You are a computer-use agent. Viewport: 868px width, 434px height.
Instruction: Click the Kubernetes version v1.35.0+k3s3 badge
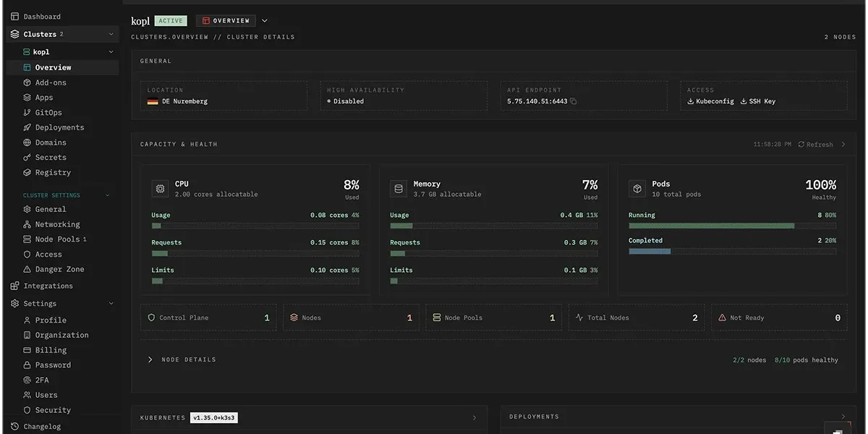pyautogui.click(x=214, y=418)
